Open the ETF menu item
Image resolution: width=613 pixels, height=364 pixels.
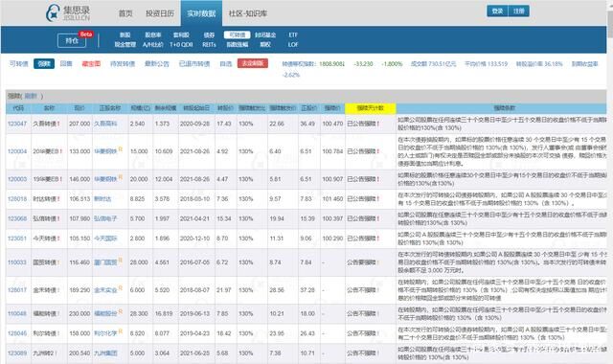(293, 34)
